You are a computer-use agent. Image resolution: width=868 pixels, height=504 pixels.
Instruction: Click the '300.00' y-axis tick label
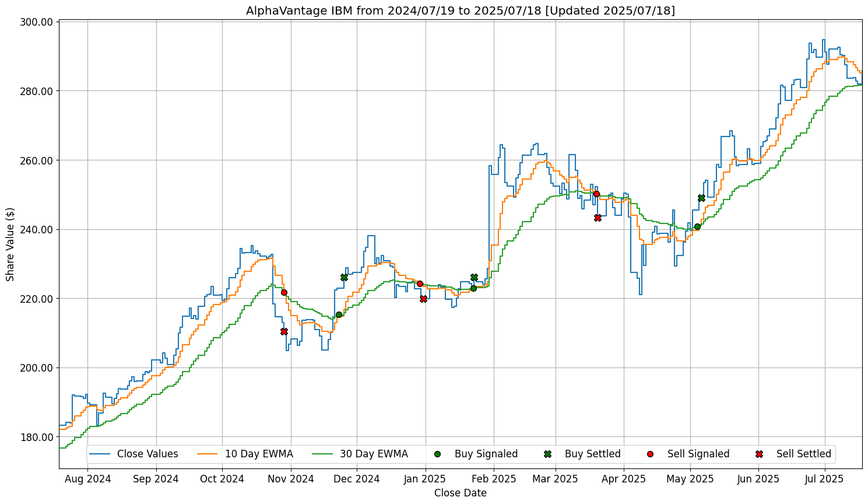[x=37, y=22]
